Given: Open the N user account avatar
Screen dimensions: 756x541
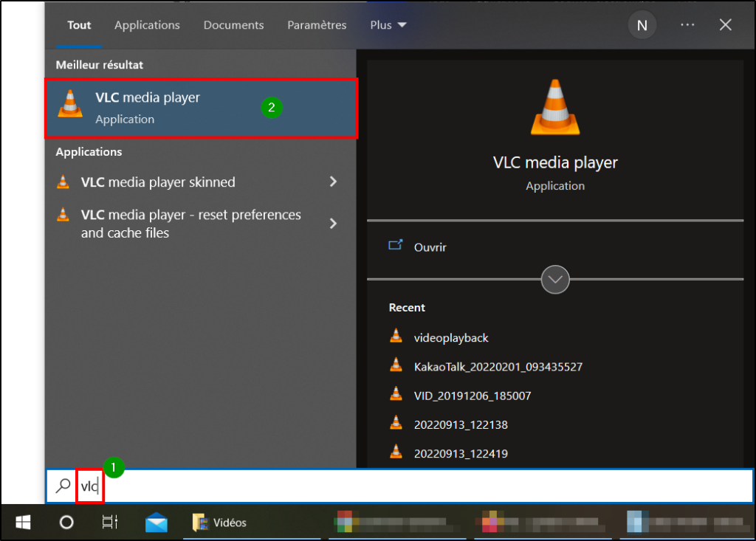Looking at the screenshot, I should point(642,25).
